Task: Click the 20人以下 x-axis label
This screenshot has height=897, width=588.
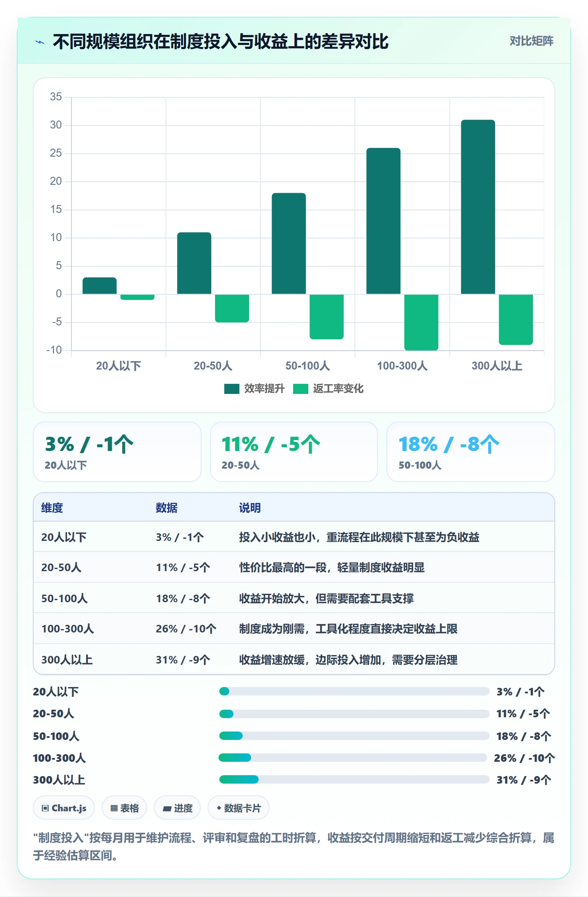Action: tap(118, 366)
